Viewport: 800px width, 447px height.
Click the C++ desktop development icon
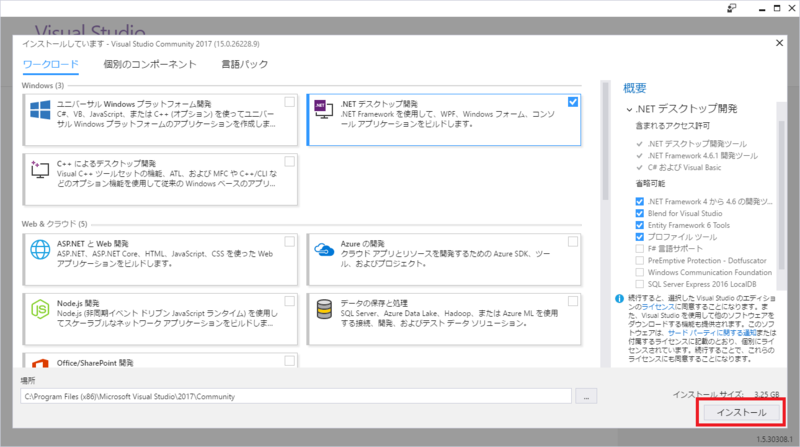pyautogui.click(x=40, y=169)
